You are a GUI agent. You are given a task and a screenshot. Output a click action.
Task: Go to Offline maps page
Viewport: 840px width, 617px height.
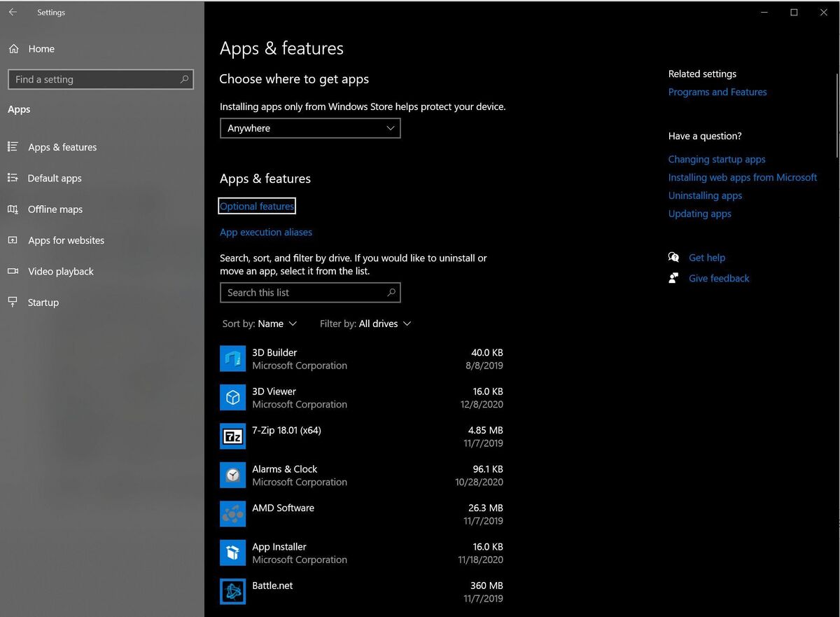(x=55, y=209)
